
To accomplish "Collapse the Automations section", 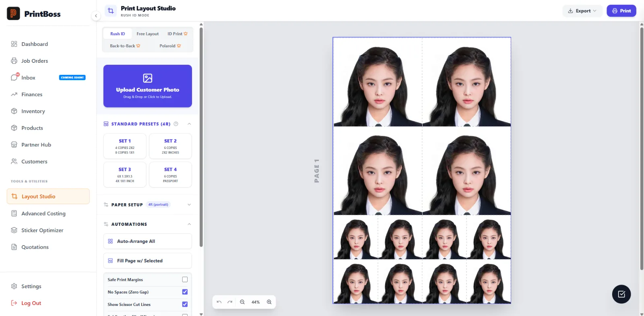I will 189,224.
